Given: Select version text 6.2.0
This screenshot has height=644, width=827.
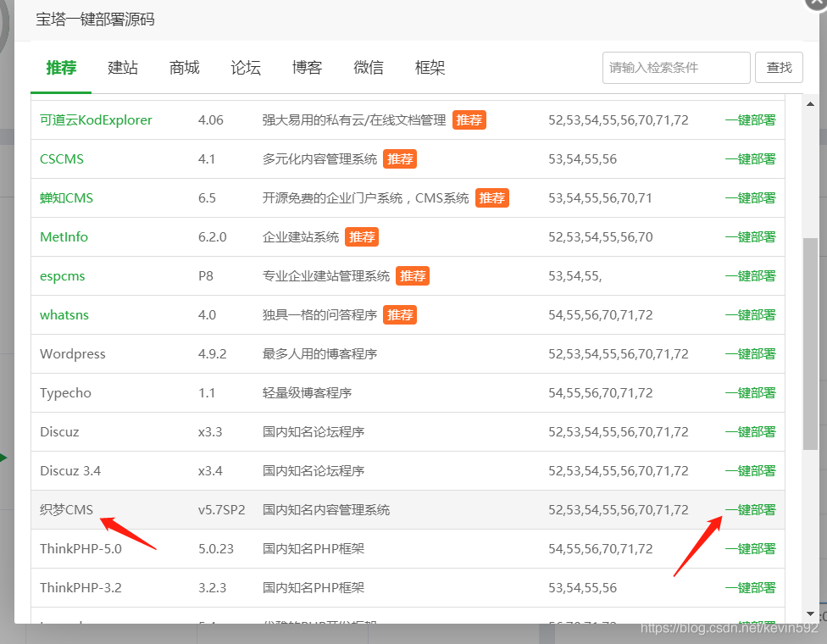Looking at the screenshot, I should (x=213, y=237).
